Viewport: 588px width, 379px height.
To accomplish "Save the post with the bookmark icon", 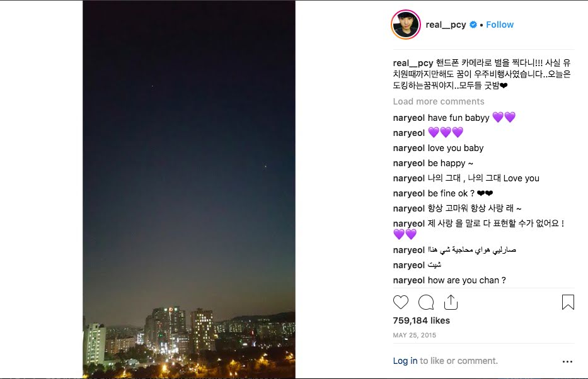I will click(568, 302).
